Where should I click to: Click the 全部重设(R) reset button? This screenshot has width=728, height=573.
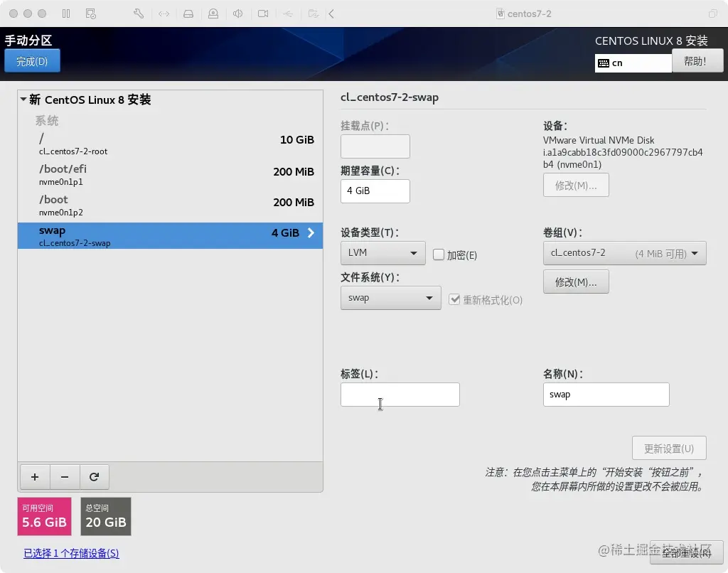686,552
